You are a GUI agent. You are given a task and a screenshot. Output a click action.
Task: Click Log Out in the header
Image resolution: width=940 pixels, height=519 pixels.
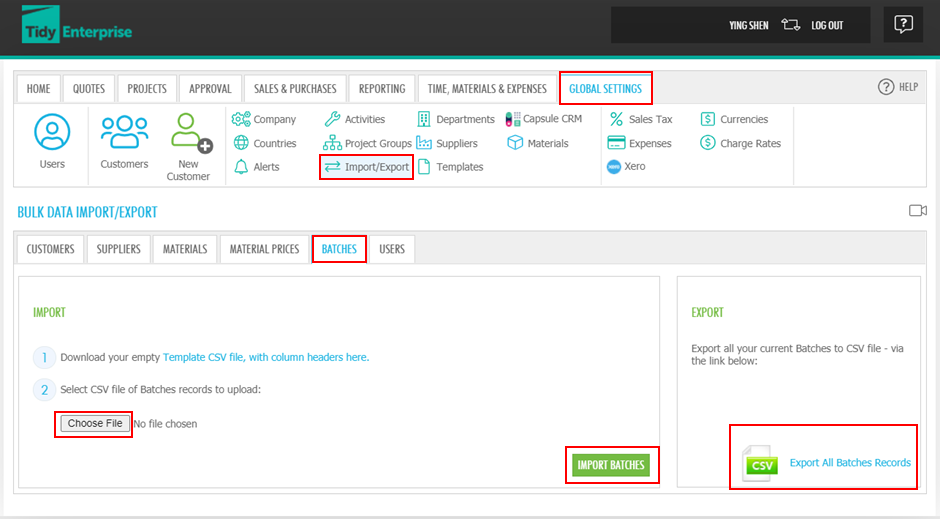tap(827, 25)
